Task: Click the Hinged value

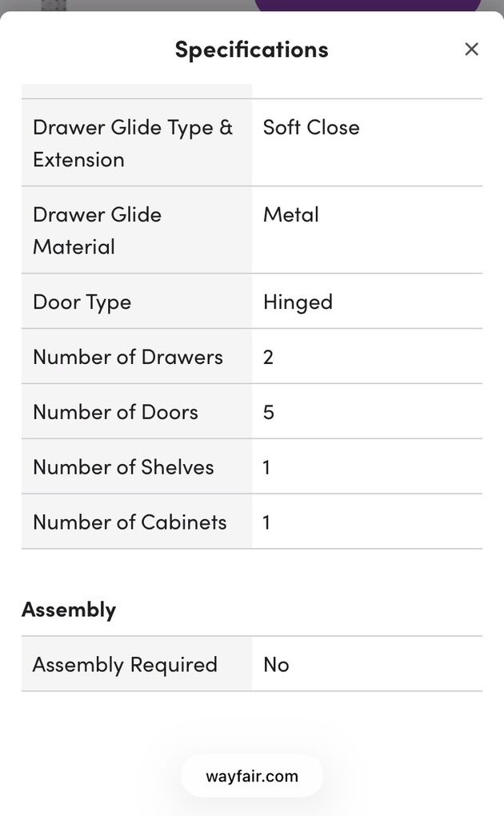Action: pos(298,302)
